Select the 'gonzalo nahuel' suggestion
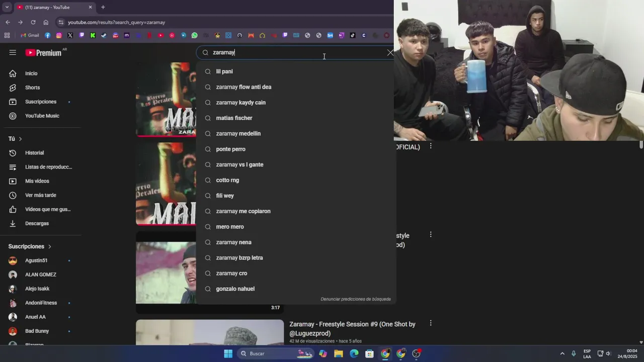The height and width of the screenshot is (362, 644). [296, 289]
